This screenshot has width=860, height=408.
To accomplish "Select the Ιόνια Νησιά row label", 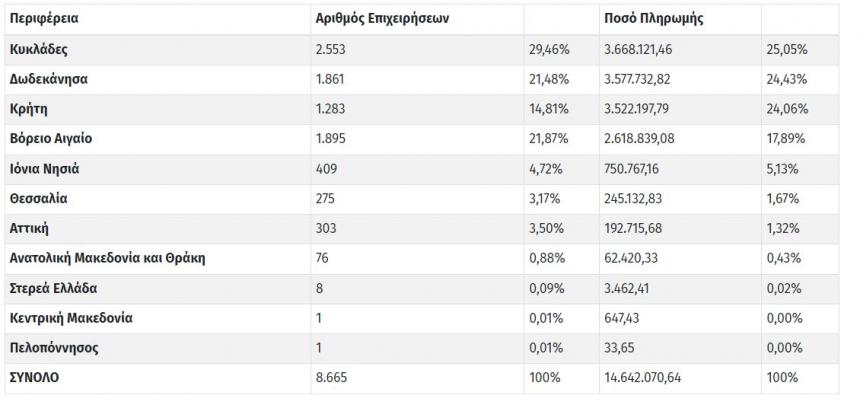I will (44, 169).
